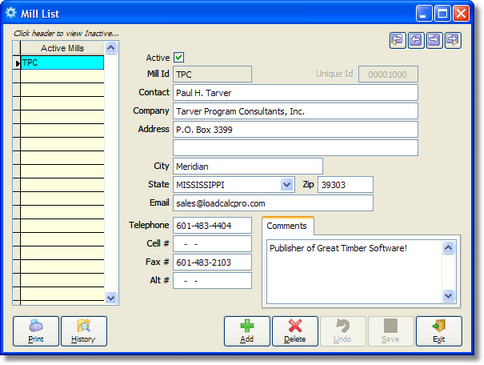Click the Save button
Viewport: 484px width, 365px height.
[391, 331]
